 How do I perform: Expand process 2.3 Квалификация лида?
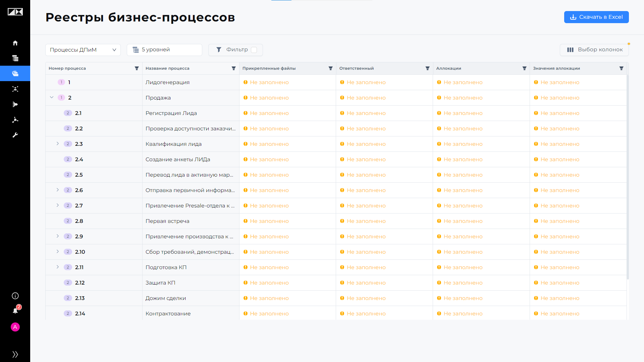pos(58,144)
